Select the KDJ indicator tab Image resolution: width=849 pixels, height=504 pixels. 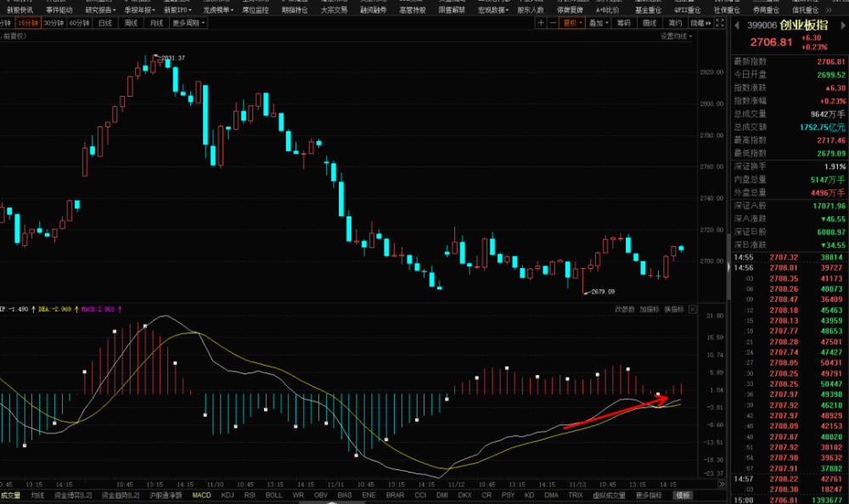[x=228, y=495]
